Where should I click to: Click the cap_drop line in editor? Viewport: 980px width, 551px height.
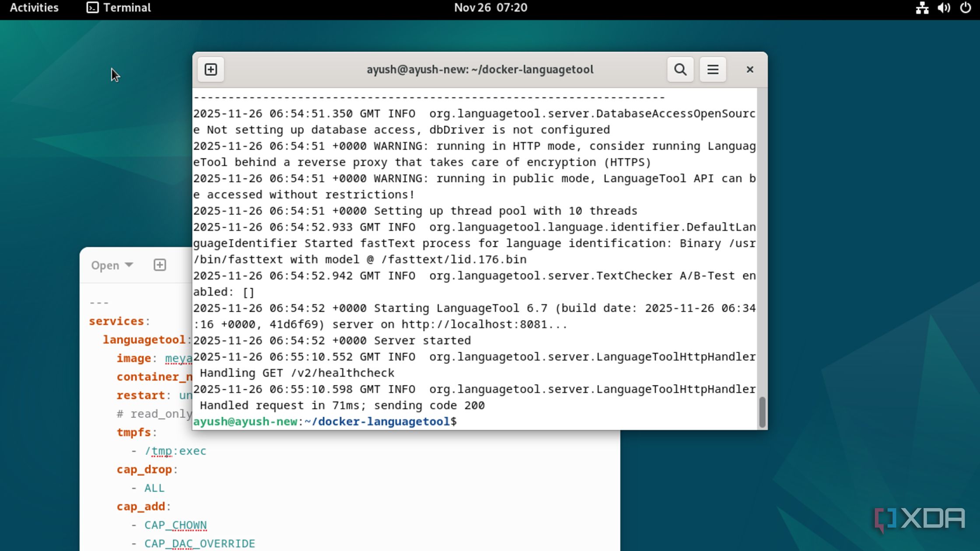(144, 470)
